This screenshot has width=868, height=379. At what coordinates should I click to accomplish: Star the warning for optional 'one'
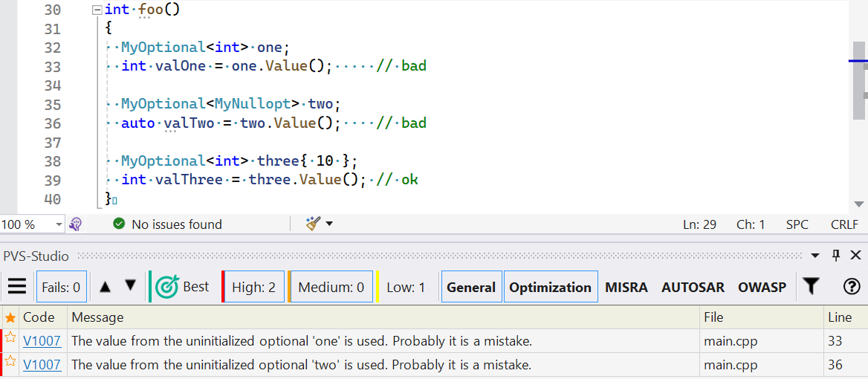[x=10, y=338]
